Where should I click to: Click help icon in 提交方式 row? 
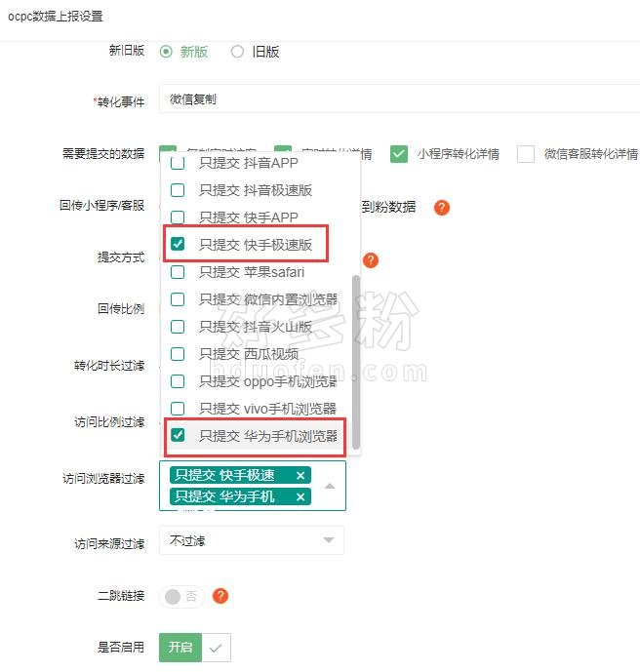coord(371,260)
